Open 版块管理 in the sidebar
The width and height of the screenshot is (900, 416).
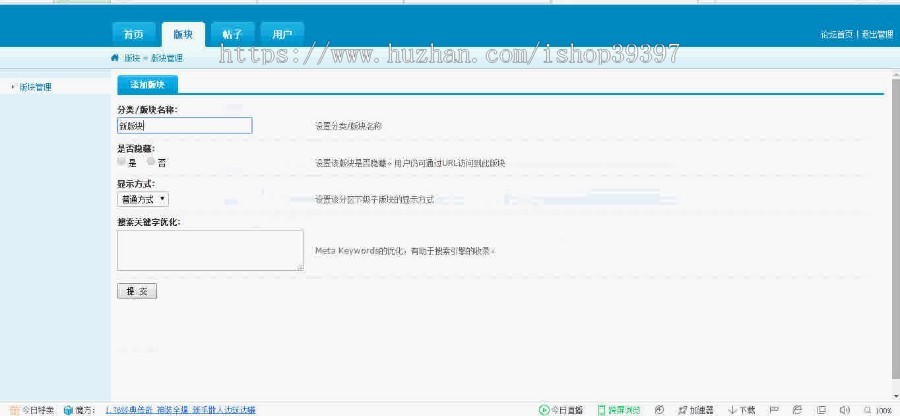(35, 87)
